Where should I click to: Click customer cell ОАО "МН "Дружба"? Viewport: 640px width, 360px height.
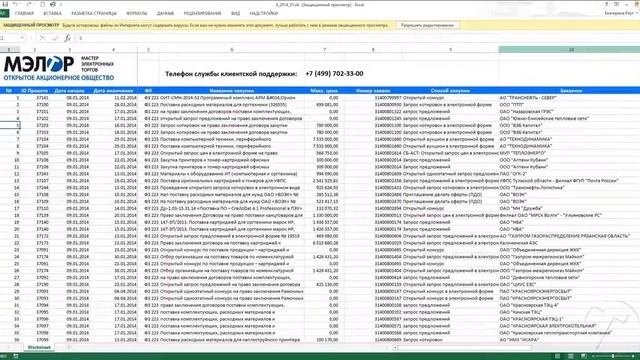(521, 208)
